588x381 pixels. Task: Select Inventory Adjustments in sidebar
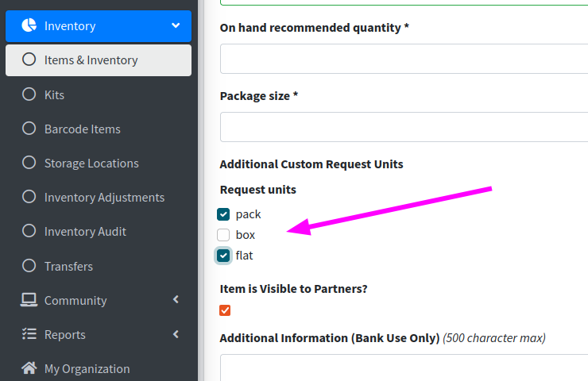pos(99,198)
